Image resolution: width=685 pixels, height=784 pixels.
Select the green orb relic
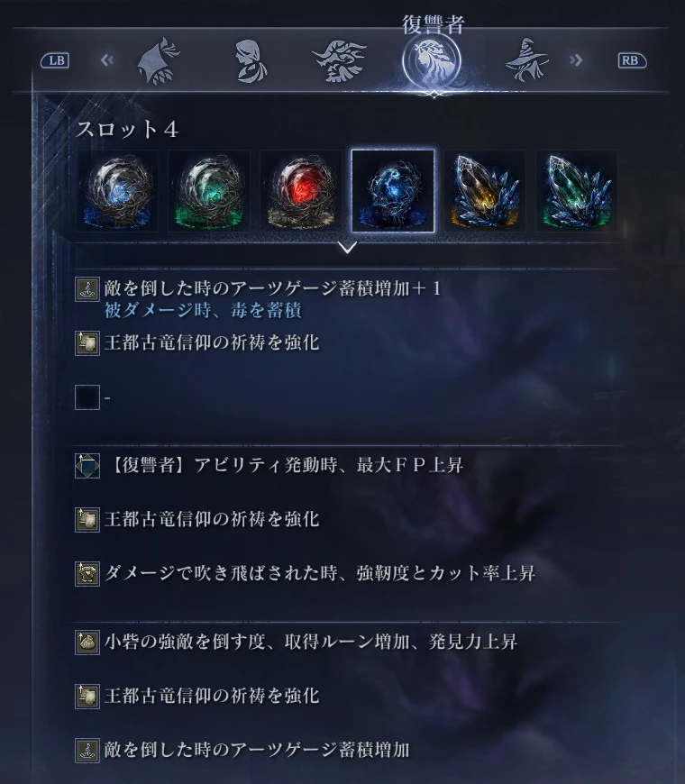pyautogui.click(x=209, y=192)
